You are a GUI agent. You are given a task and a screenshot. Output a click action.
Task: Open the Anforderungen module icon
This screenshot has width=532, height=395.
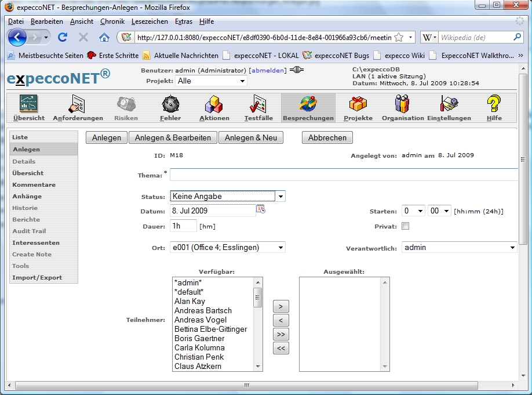click(78, 104)
